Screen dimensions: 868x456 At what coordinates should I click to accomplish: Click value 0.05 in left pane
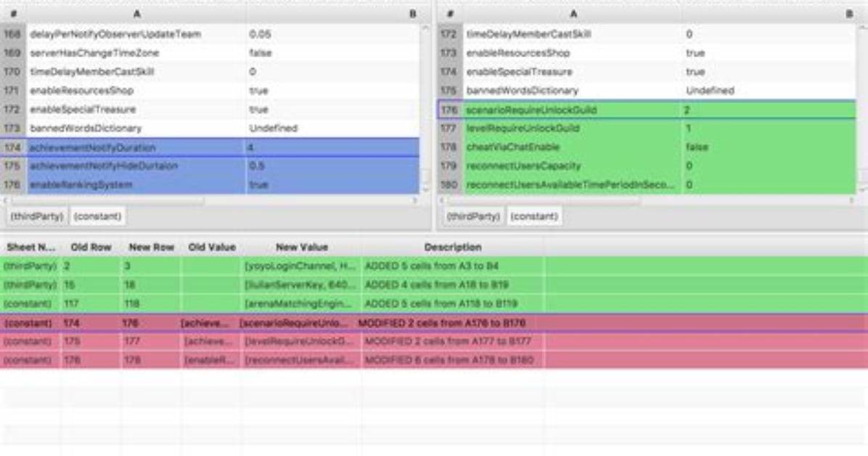[260, 34]
